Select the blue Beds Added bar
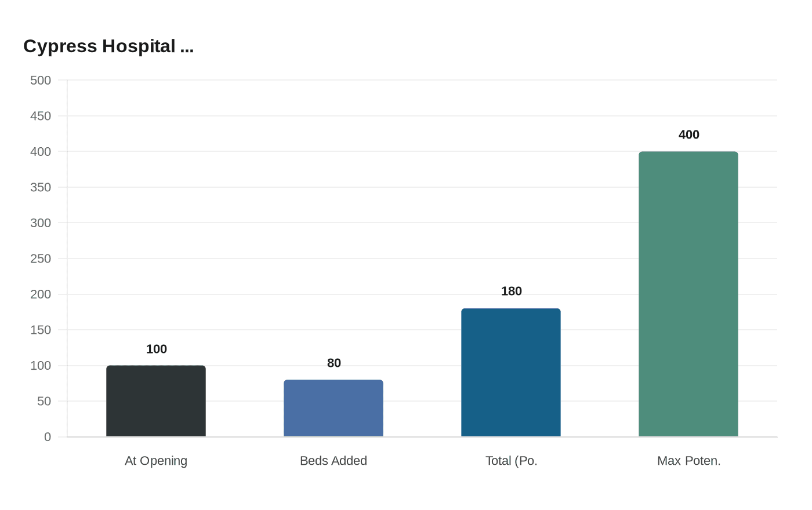 pyautogui.click(x=333, y=408)
